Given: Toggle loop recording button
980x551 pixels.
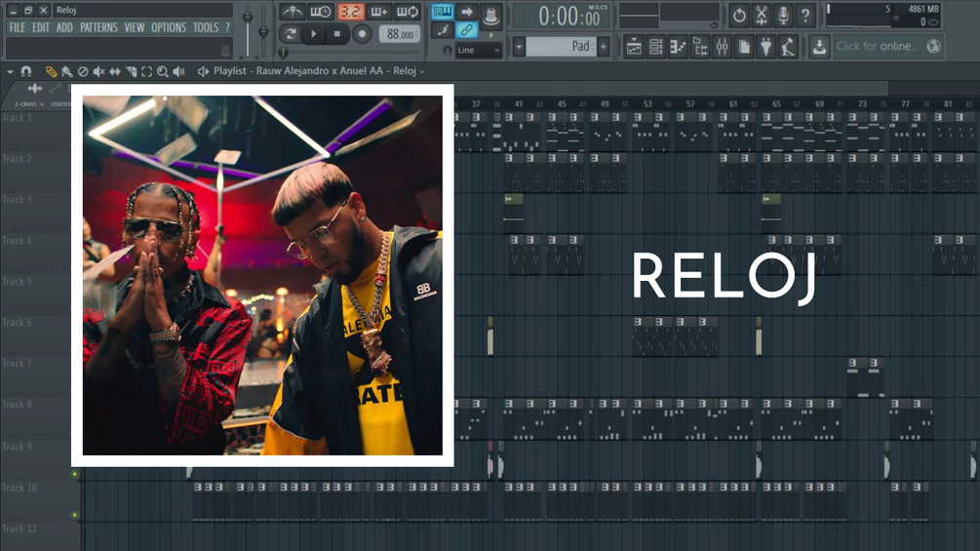Looking at the screenshot, I should click(x=408, y=12).
